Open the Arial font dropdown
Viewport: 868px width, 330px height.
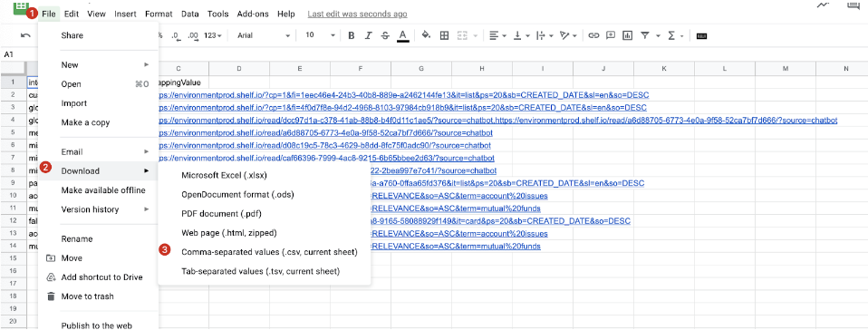click(264, 35)
